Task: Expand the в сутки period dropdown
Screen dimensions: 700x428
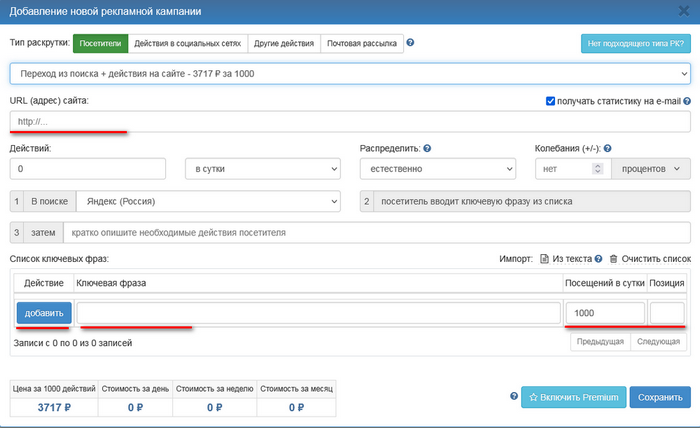Action: point(263,169)
